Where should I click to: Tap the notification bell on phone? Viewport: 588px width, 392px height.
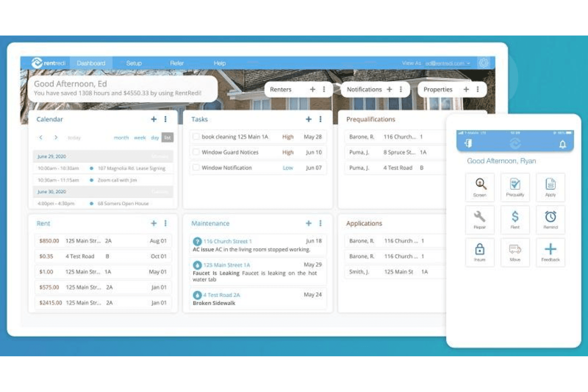coord(563,144)
